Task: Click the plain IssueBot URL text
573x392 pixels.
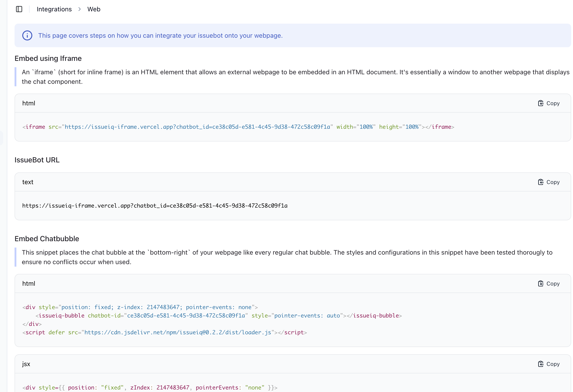Action: [155, 206]
